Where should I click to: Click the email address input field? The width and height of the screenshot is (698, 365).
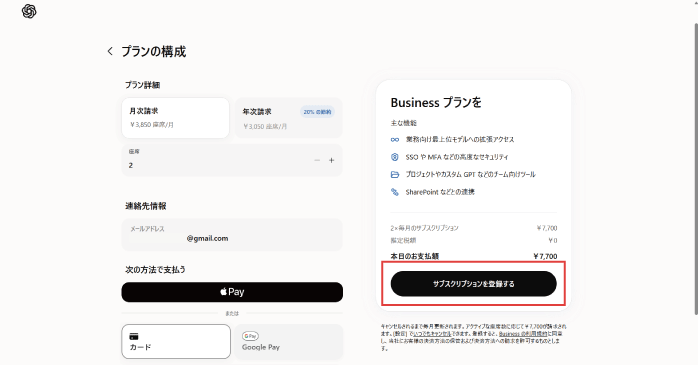[232, 235]
